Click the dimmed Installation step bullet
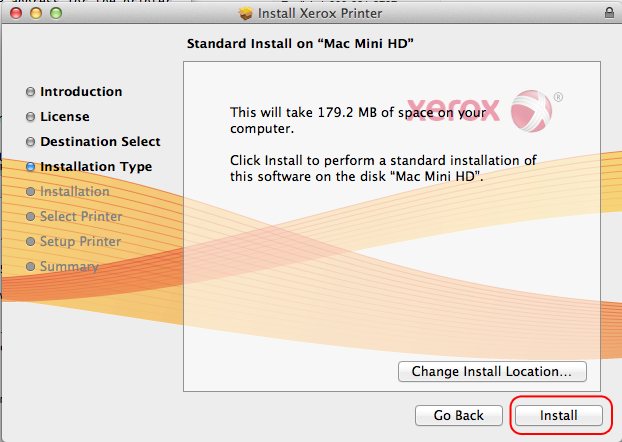Screen dimensions: 622x442 pos(31,192)
